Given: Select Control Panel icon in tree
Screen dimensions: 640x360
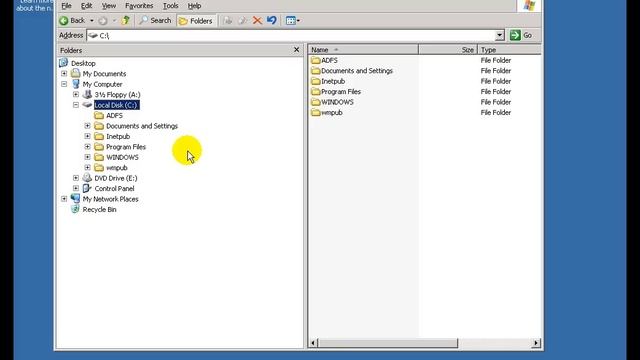Looking at the screenshot, I should 87,188.
